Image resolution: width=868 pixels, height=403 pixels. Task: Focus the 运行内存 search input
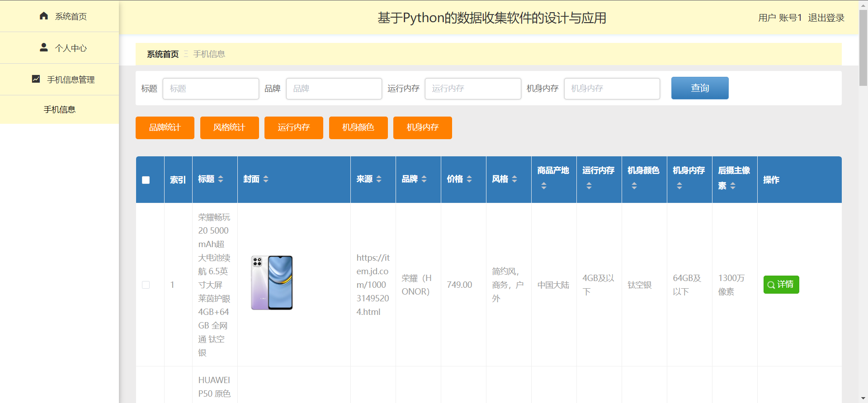pyautogui.click(x=473, y=89)
